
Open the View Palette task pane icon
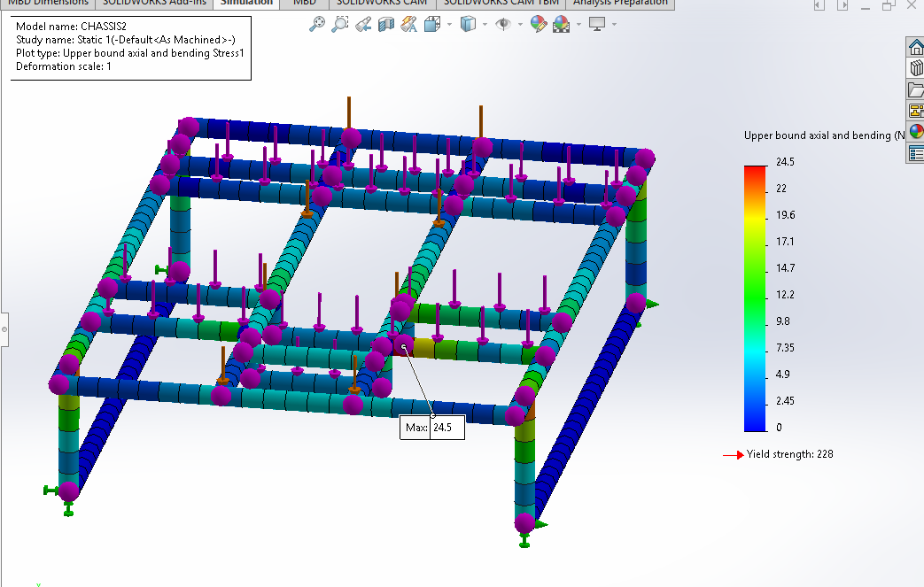click(x=916, y=110)
